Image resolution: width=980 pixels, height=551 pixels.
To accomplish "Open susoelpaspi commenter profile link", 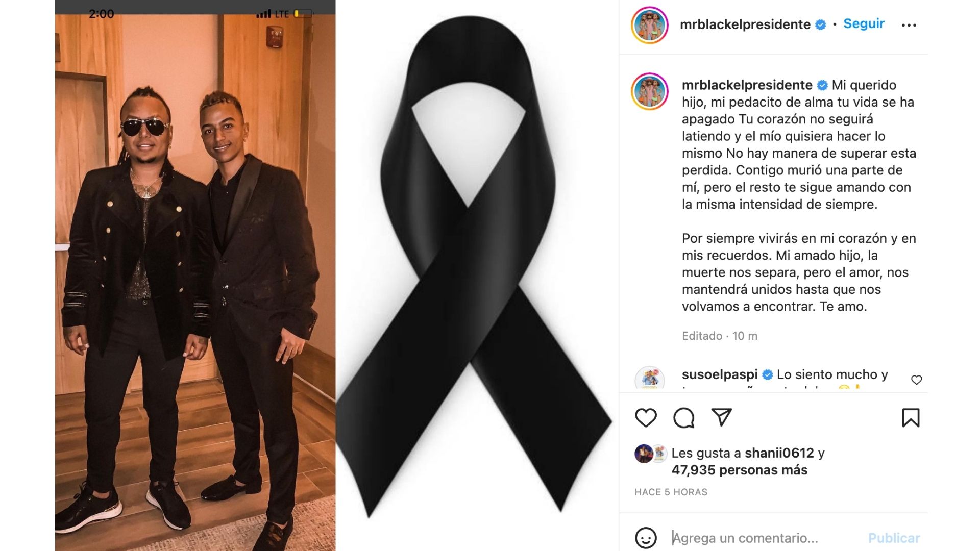I will [x=720, y=374].
